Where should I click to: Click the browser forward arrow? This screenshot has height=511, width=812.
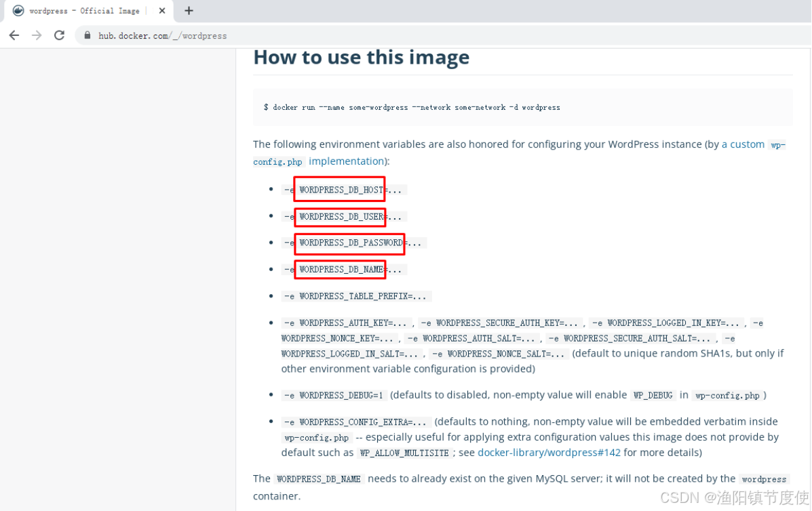point(37,35)
